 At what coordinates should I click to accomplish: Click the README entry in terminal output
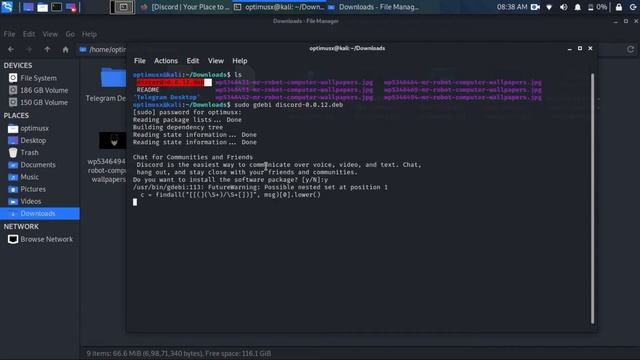pos(148,90)
